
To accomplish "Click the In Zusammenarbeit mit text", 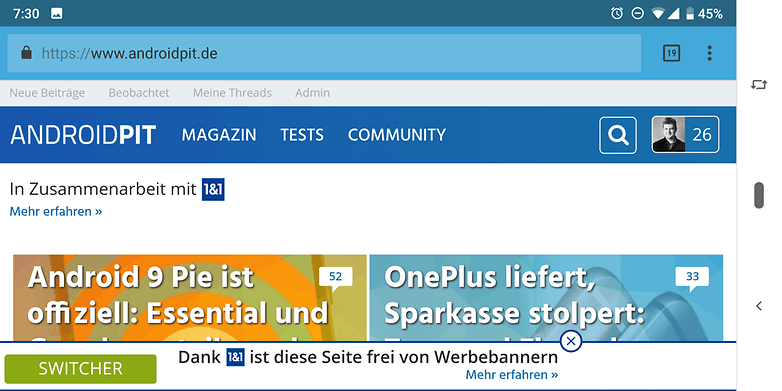I will click(x=103, y=190).
